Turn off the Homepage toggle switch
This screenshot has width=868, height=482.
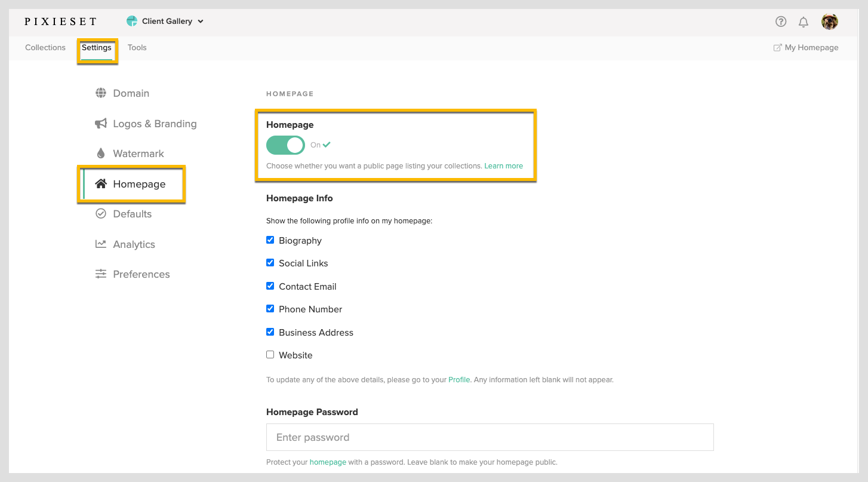tap(285, 145)
